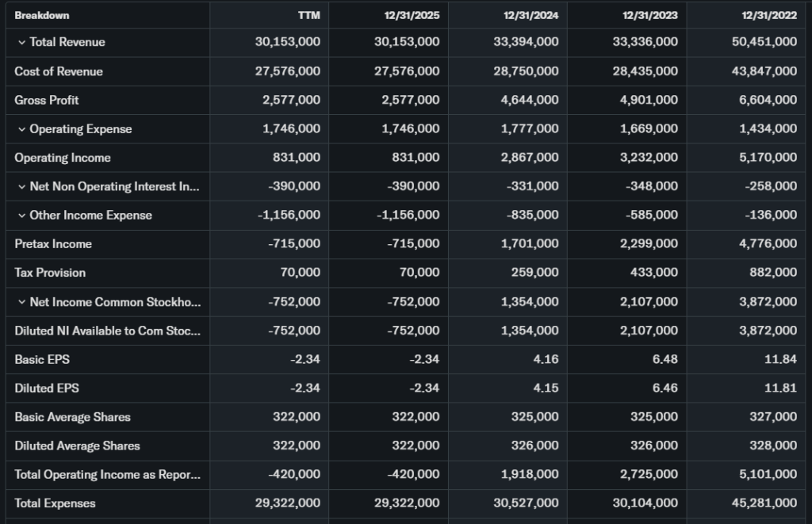Viewport: 812px width, 524px height.
Task: Expand the Operating Expense row chevron
Action: point(21,129)
